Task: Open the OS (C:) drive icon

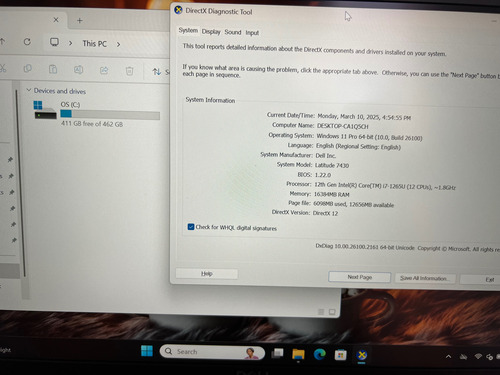Action: [x=45, y=110]
